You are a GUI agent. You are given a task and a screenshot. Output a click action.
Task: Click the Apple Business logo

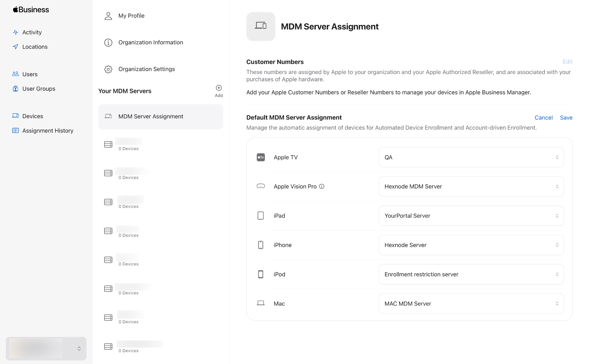31,10
